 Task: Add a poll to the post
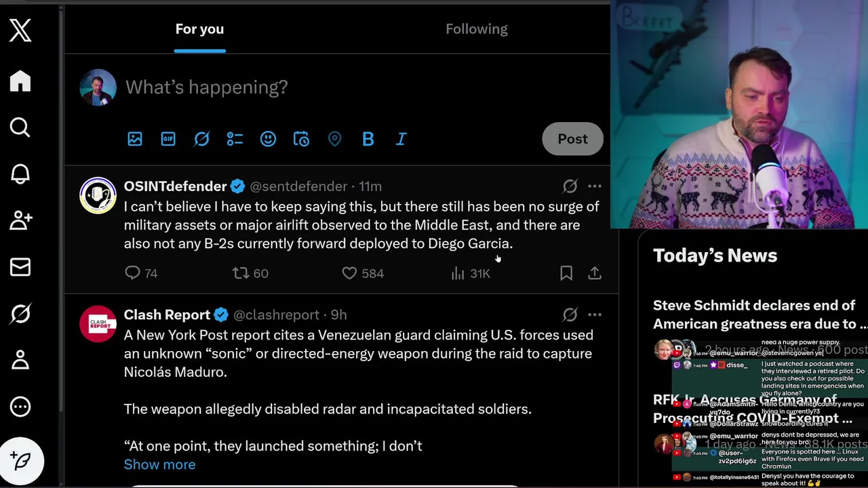(x=235, y=139)
